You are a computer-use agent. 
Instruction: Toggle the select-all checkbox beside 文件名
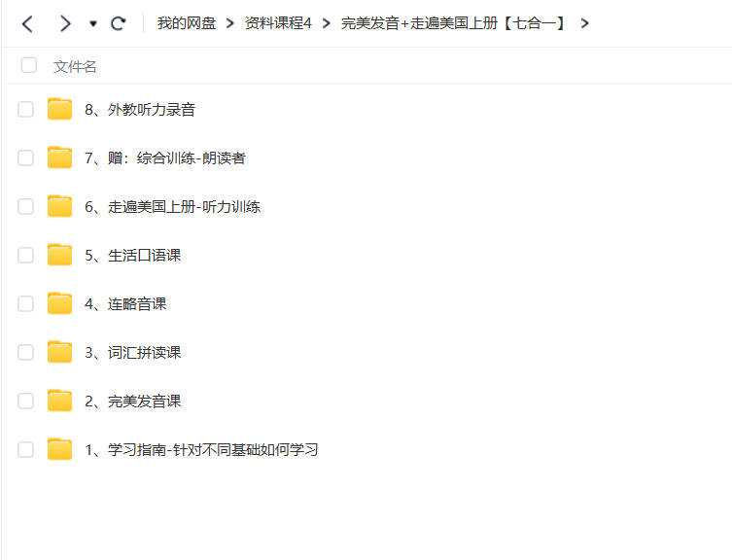[28, 65]
